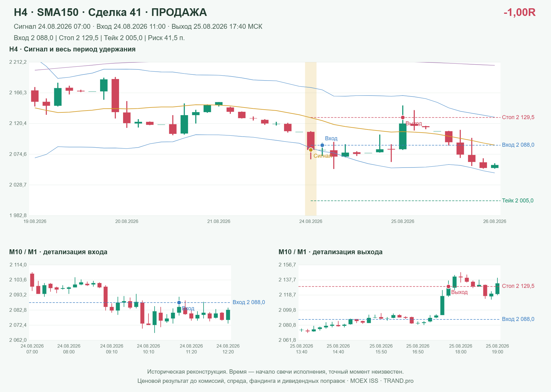
Task: Click the 'Выход' label on the exit detail chart
Action: pyautogui.click(x=459, y=292)
